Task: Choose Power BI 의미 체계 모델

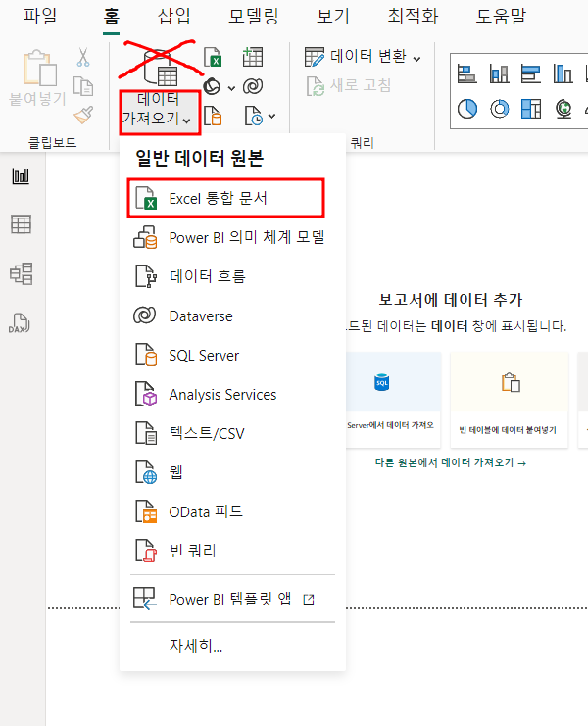Action: point(232,237)
